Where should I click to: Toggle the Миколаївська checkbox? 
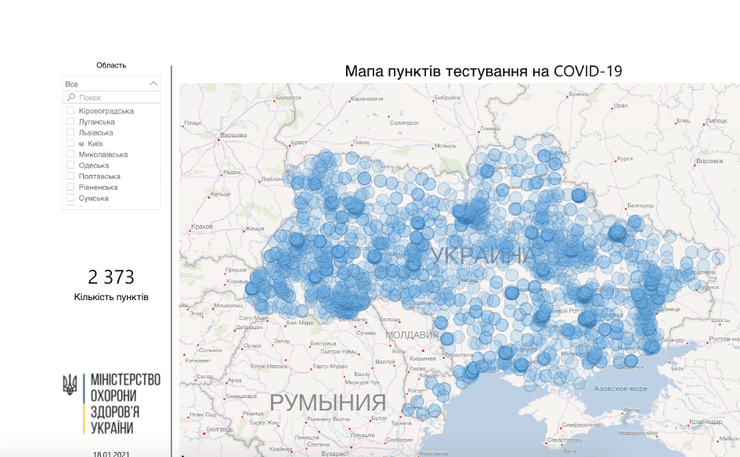click(x=71, y=155)
